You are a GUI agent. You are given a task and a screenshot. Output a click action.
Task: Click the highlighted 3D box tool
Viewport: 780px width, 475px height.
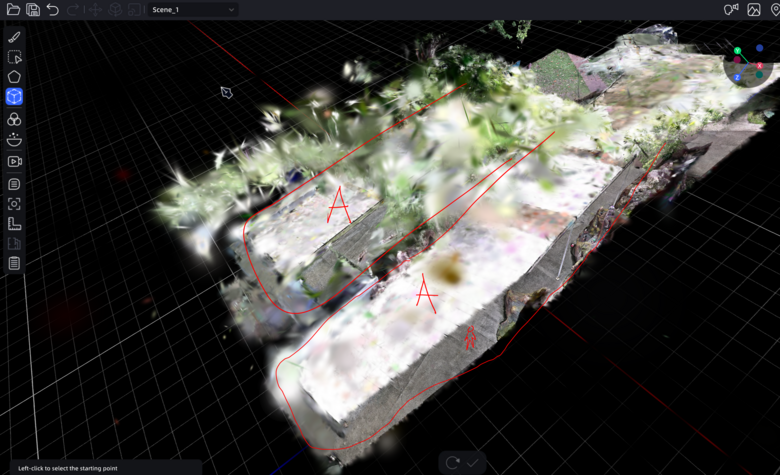pos(14,97)
